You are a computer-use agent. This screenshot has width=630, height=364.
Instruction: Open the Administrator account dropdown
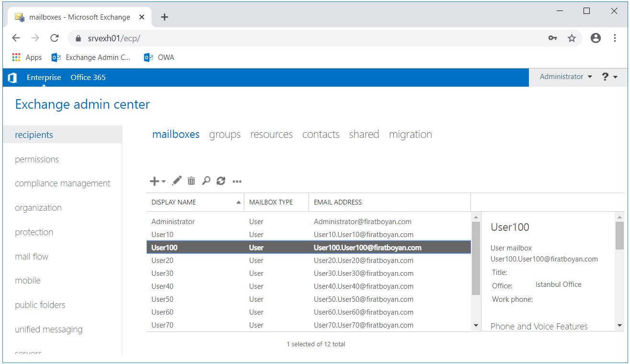pos(566,77)
